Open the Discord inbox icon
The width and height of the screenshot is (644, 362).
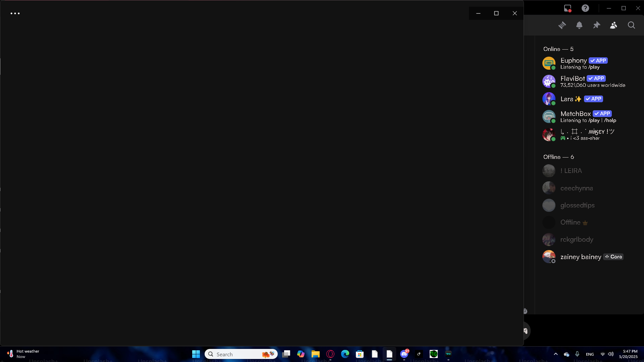[x=568, y=8]
